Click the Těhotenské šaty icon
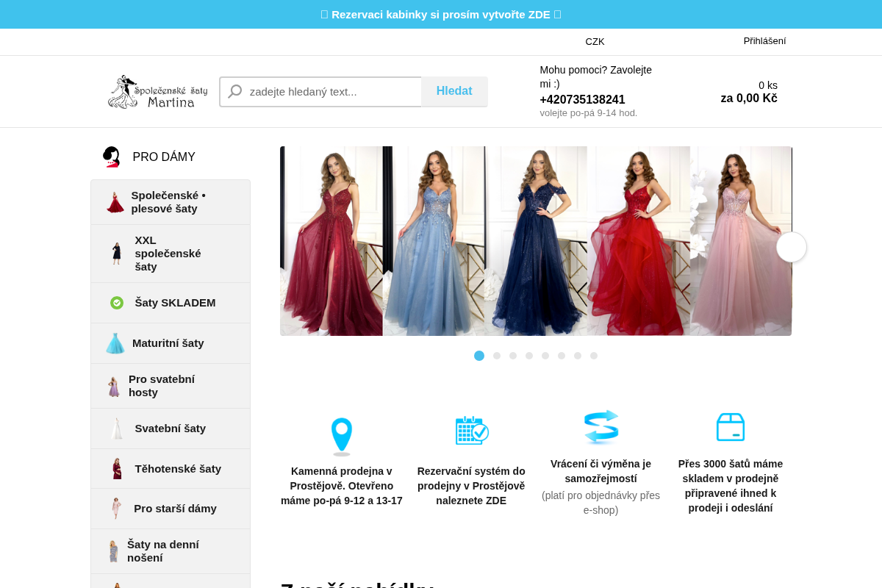Viewport: 882px width, 588px height. click(117, 469)
